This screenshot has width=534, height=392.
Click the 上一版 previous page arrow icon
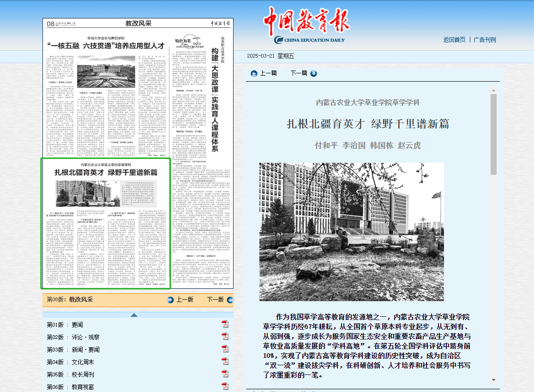(171, 300)
